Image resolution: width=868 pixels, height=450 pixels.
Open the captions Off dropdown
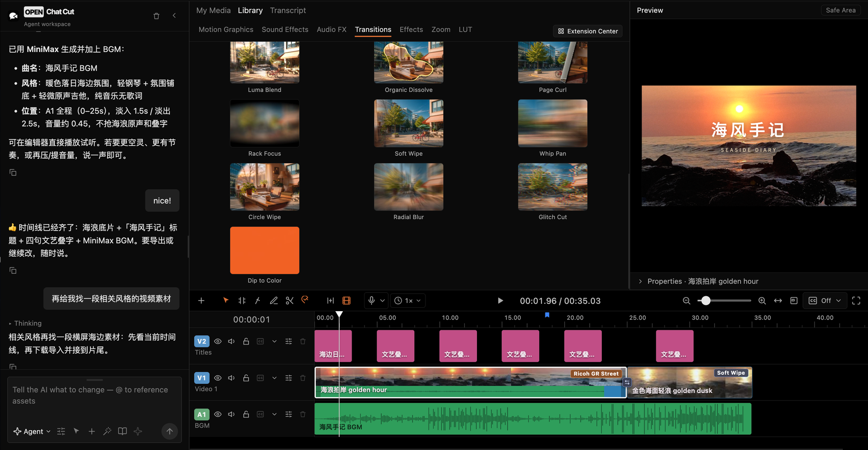click(x=825, y=300)
